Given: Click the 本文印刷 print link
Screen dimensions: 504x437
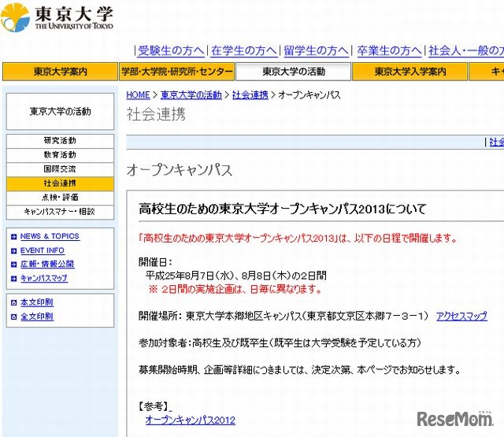Looking at the screenshot, I should (37, 302).
